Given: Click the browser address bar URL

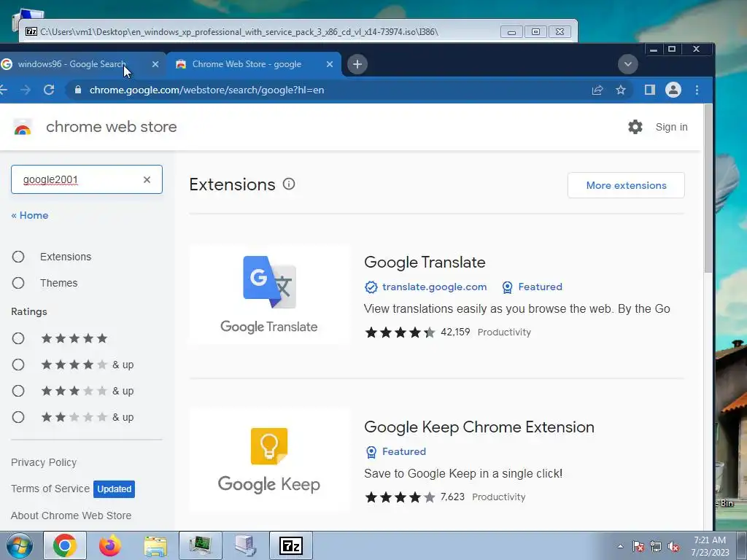Looking at the screenshot, I should 206,90.
